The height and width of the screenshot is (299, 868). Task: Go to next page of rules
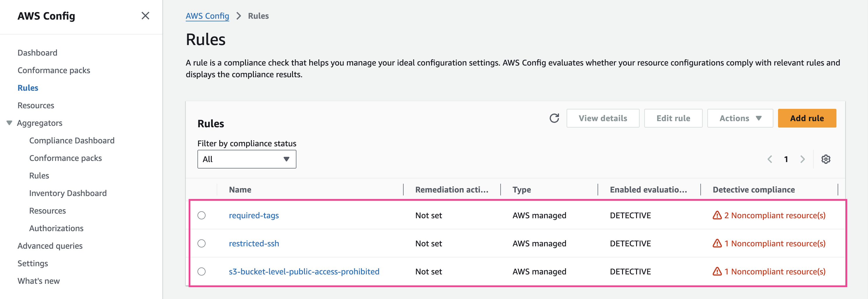[802, 159]
